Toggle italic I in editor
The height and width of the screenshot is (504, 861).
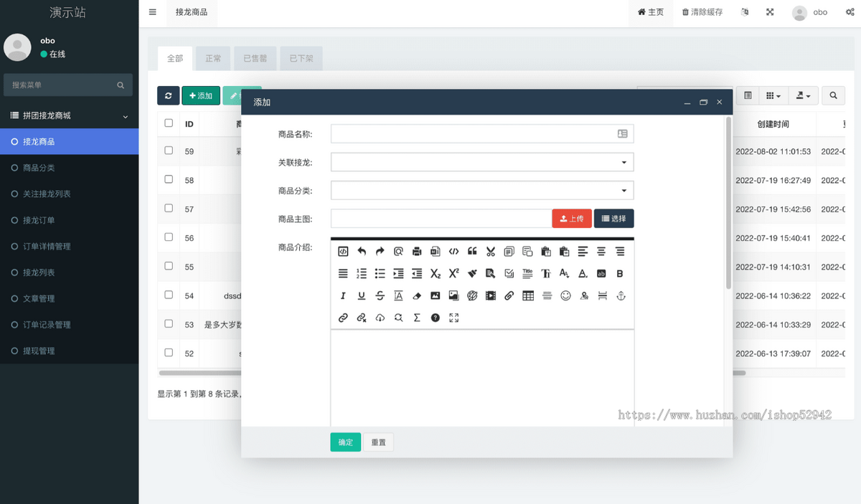(x=343, y=295)
